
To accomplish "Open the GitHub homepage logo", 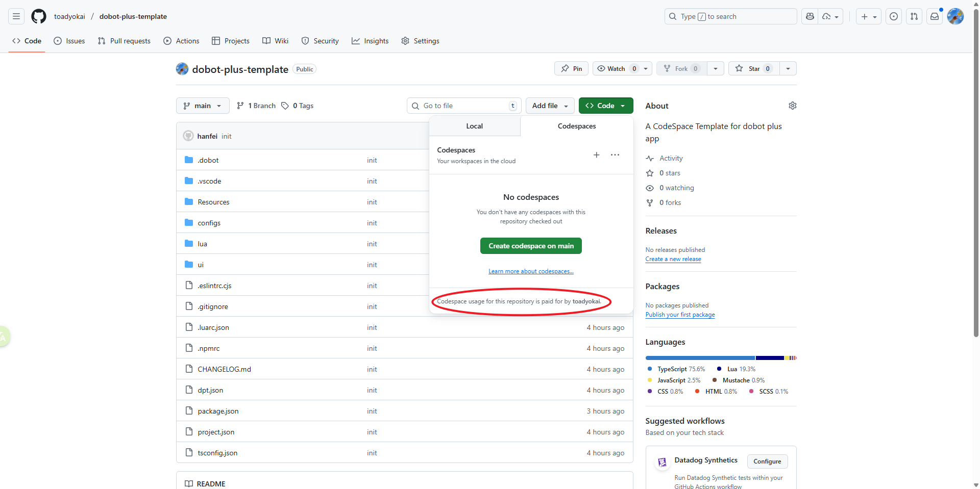I will point(39,16).
